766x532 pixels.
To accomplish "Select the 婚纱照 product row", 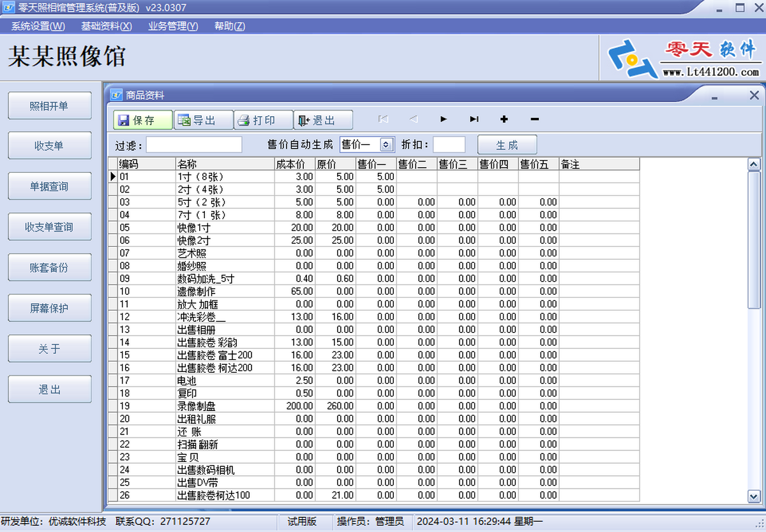I will pos(374,266).
